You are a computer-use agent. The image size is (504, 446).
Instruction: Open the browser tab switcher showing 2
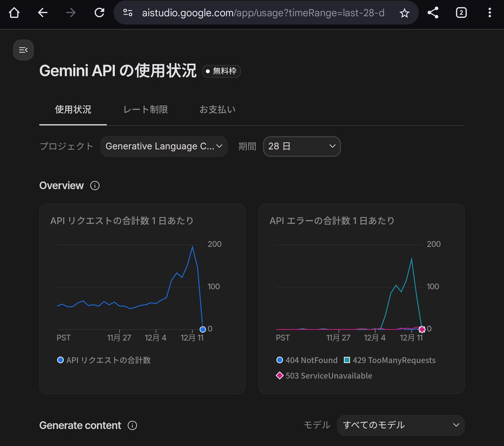pyautogui.click(x=461, y=13)
